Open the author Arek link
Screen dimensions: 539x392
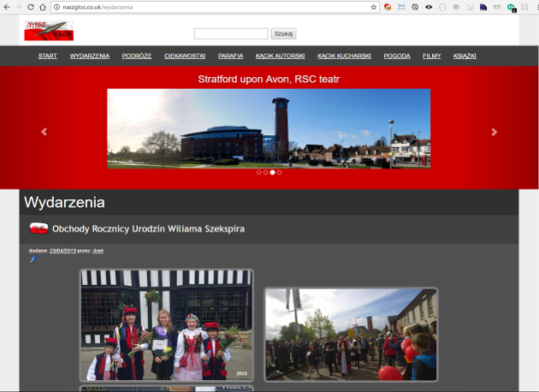click(x=98, y=251)
